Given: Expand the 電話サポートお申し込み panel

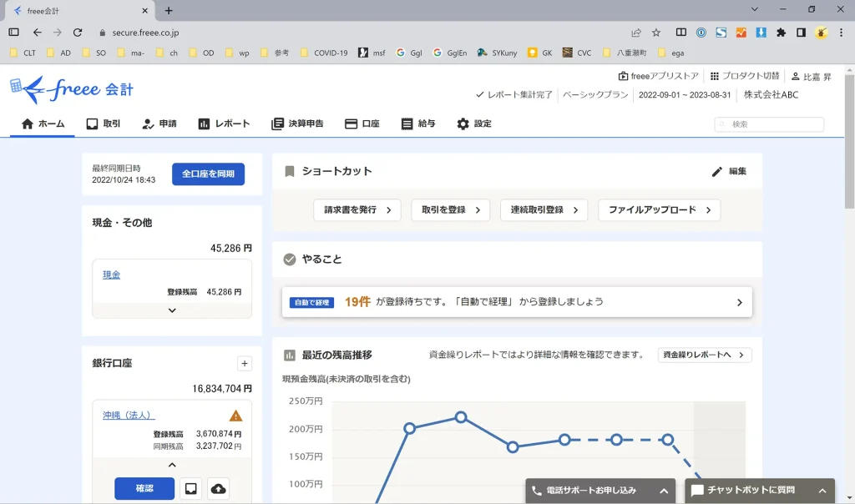Looking at the screenshot, I should (x=664, y=491).
